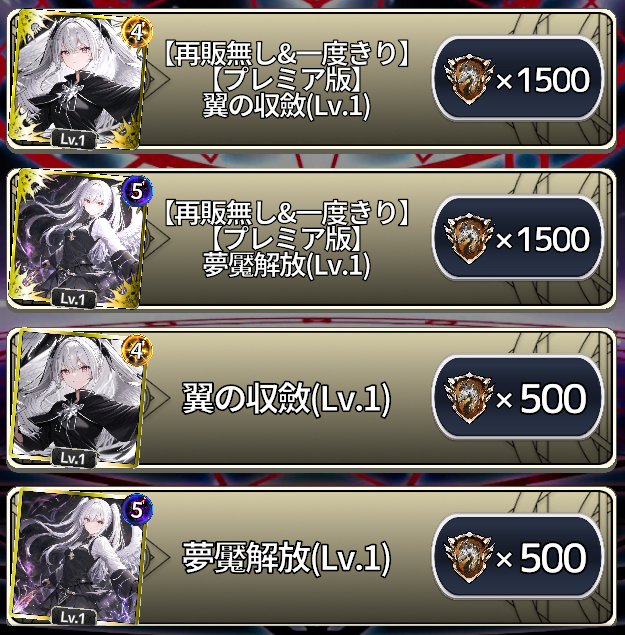The width and height of the screenshot is (625, 635).
Task: Click the medal icon in third price button
Action: (x=469, y=398)
